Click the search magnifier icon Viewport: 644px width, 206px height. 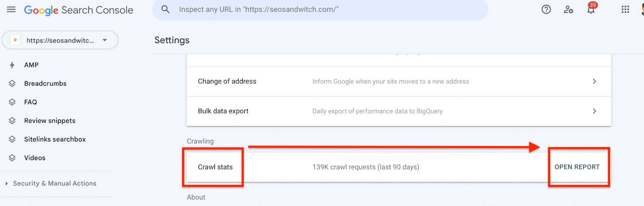(165, 9)
